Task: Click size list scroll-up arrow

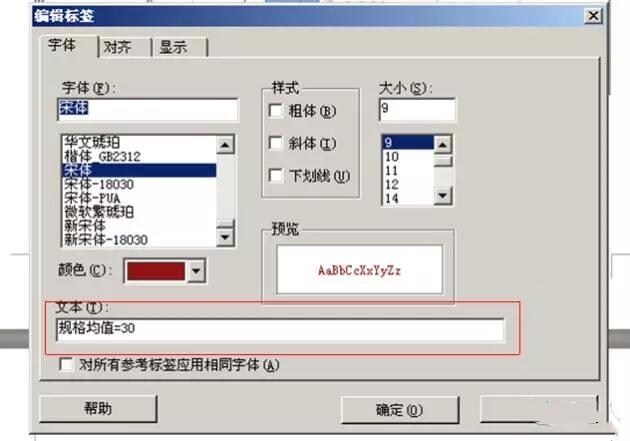Action: click(443, 145)
